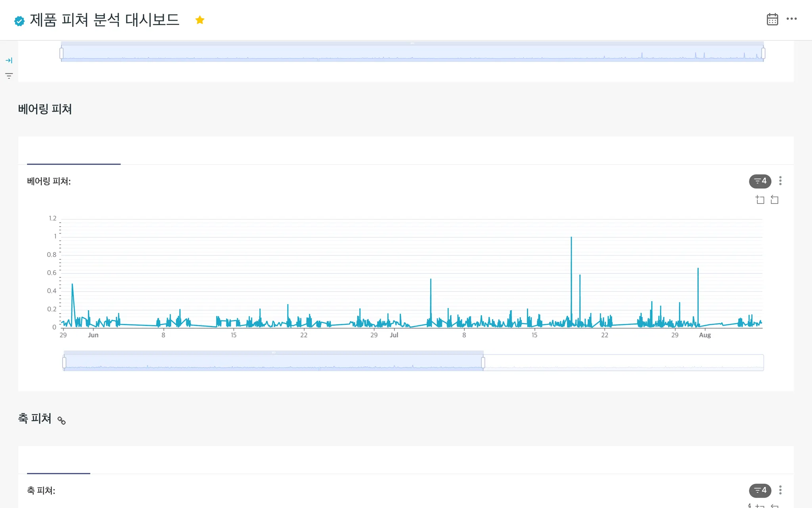Open the calendar date picker icon
This screenshot has height=508, width=812.
coord(772,19)
